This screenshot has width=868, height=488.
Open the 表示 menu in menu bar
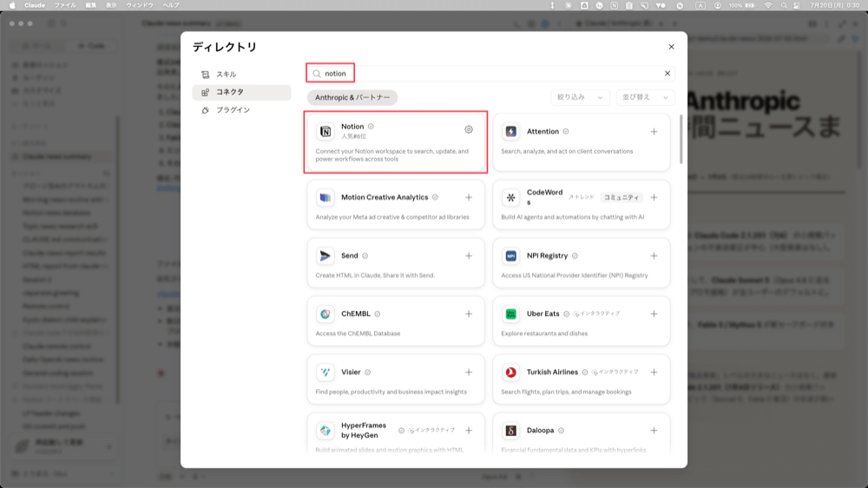[111, 5]
